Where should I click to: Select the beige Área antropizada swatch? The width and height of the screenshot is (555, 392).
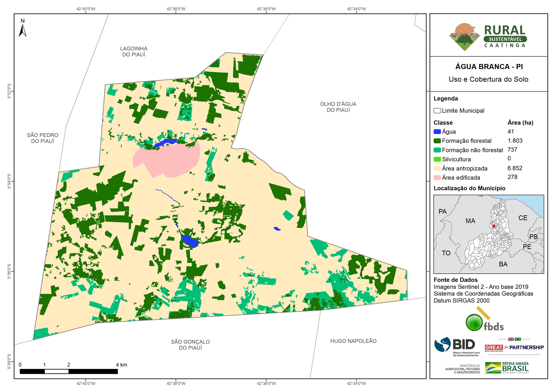[437, 168]
